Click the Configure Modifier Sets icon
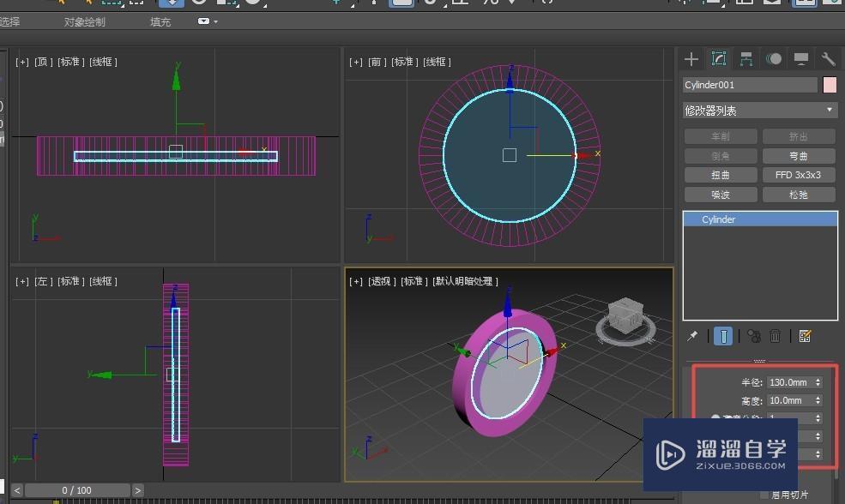This screenshot has width=845, height=504. point(804,336)
